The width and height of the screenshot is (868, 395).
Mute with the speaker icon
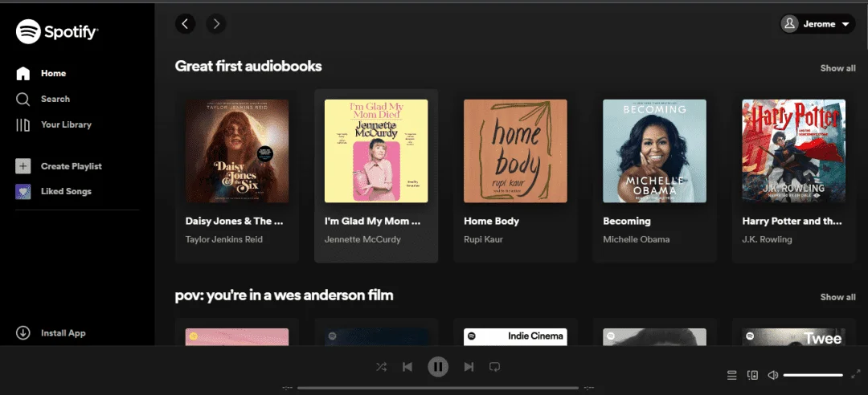[773, 375]
